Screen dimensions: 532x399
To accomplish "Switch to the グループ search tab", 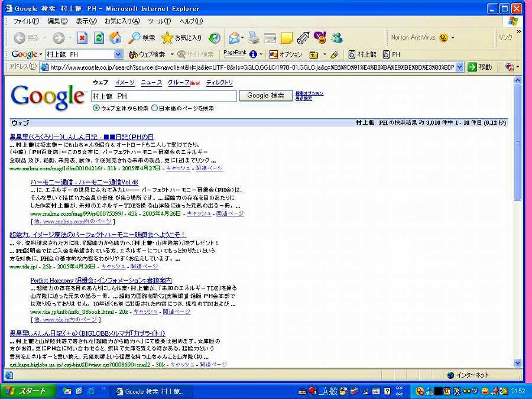I will [179, 82].
